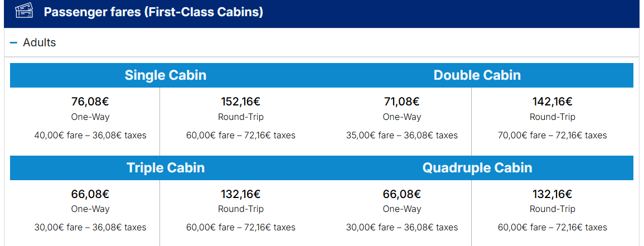Open the Triple Cabin heading
This screenshot has width=644, height=246.
[166, 167]
